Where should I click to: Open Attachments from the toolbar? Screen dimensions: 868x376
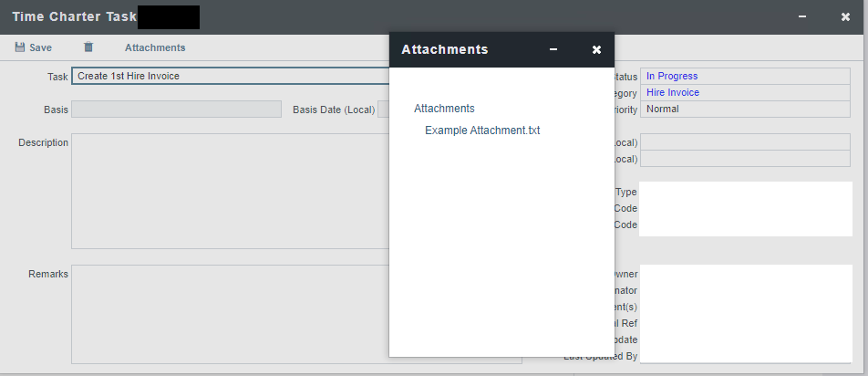click(154, 47)
